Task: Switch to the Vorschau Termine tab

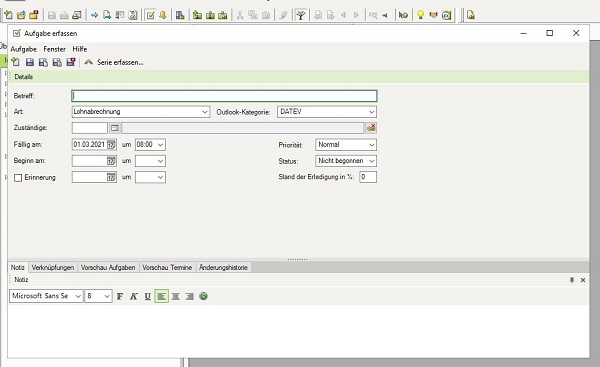Action: (x=167, y=268)
